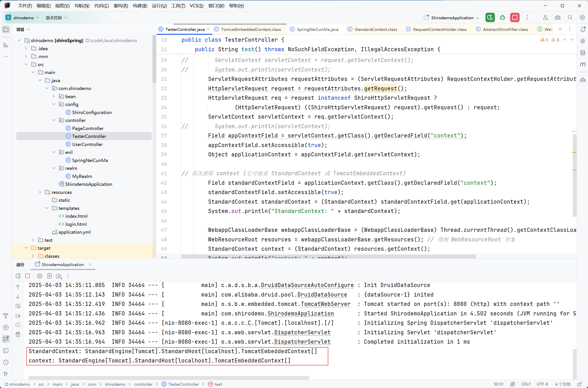Start debugging with the bug icon
588x388 pixels.
(502, 18)
